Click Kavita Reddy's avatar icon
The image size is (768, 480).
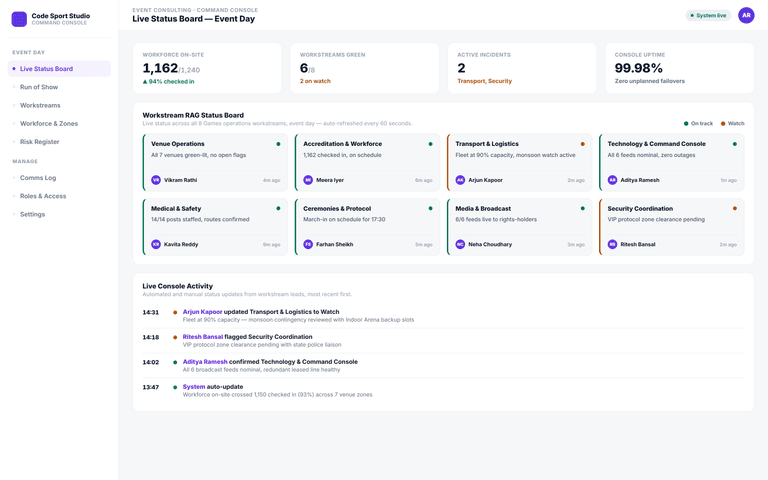click(156, 244)
